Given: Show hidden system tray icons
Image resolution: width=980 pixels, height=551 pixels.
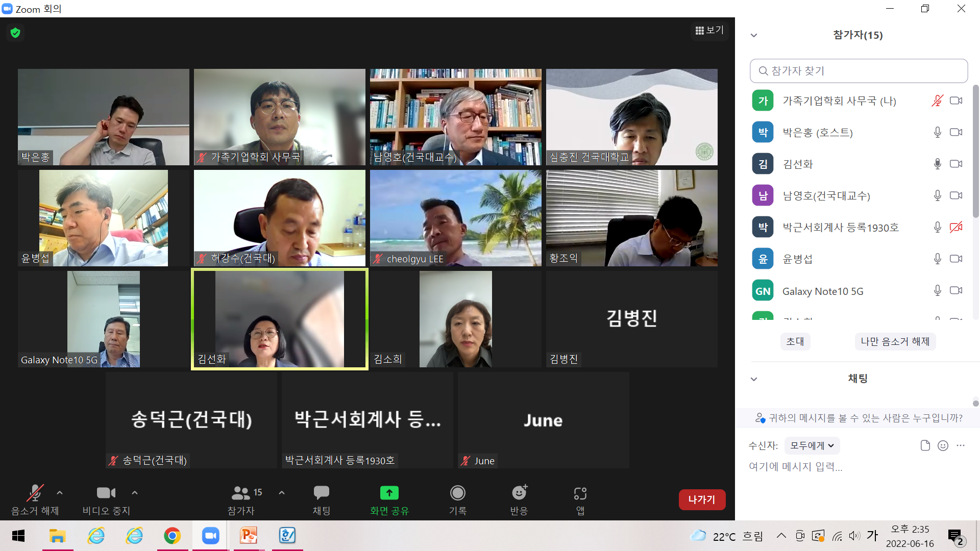Looking at the screenshot, I should point(781,536).
